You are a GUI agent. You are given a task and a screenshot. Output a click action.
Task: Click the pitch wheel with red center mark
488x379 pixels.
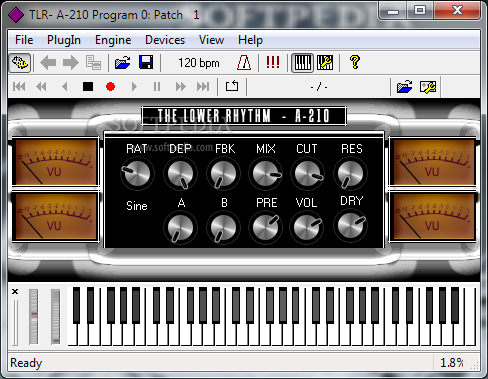[x=33, y=317]
